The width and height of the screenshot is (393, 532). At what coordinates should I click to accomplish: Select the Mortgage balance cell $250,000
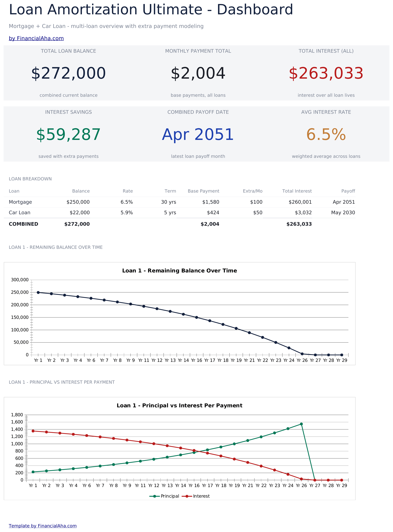coord(78,202)
